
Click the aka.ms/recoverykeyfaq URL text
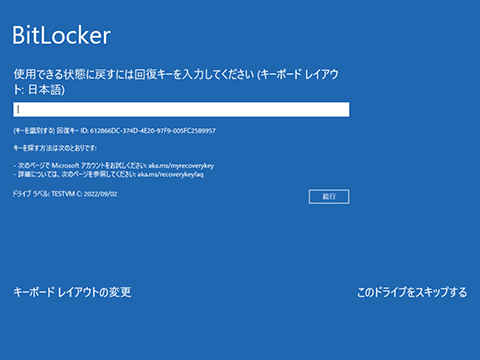170,174
